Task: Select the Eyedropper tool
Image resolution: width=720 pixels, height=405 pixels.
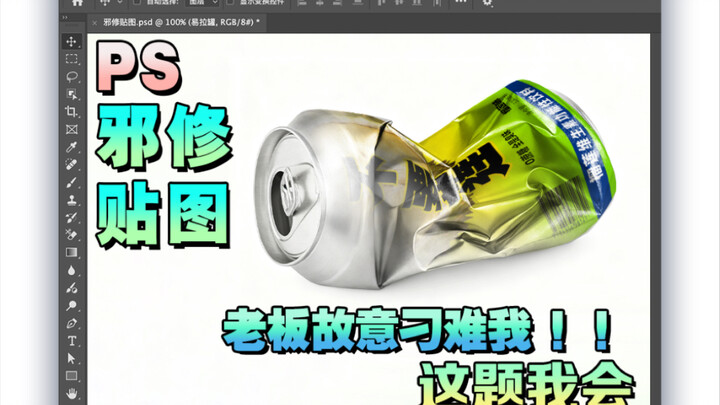Action: [71, 147]
